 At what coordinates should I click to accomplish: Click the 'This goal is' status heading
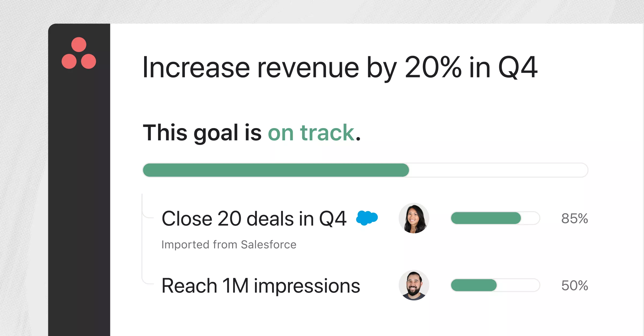point(202,132)
